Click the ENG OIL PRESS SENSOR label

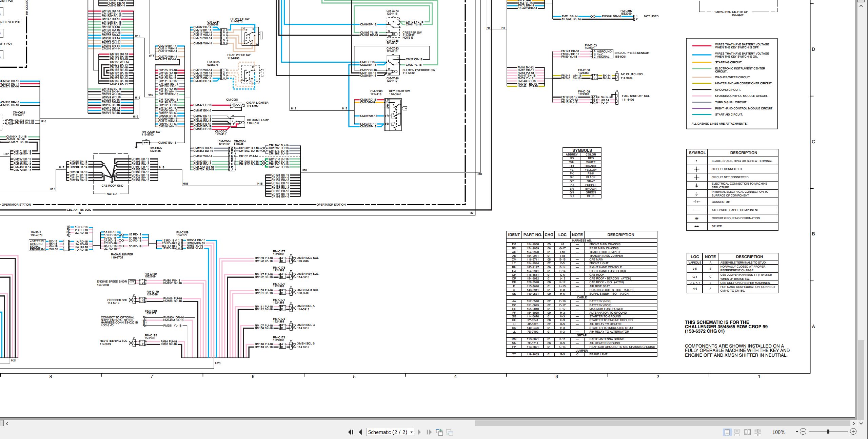click(632, 53)
